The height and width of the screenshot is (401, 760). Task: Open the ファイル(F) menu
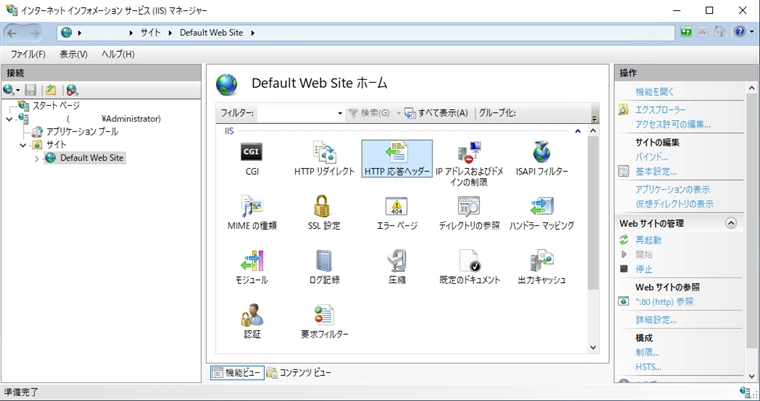click(28, 54)
